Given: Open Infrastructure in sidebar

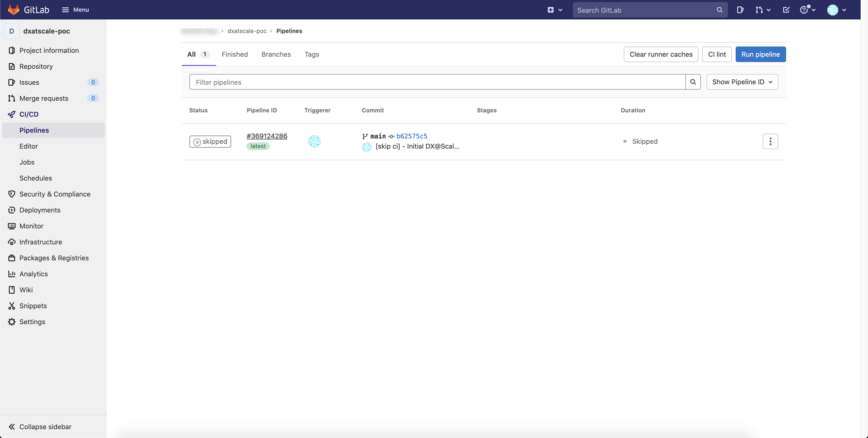Looking at the screenshot, I should point(53,242).
